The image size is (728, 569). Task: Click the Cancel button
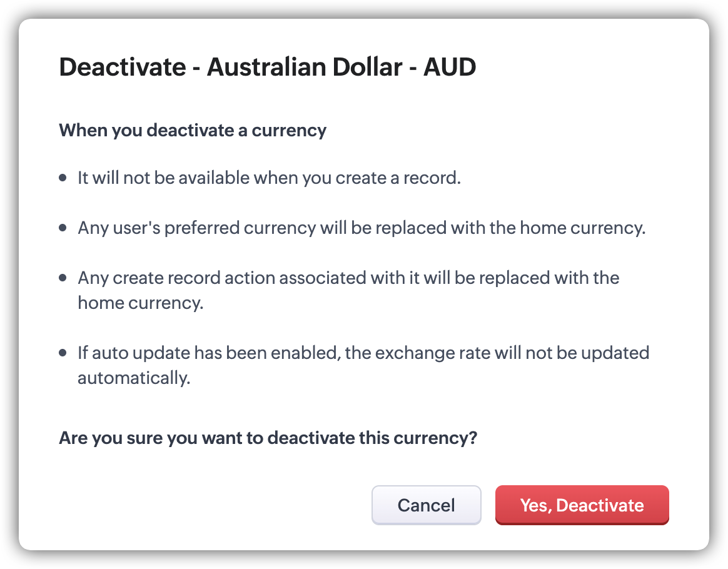[x=426, y=505]
